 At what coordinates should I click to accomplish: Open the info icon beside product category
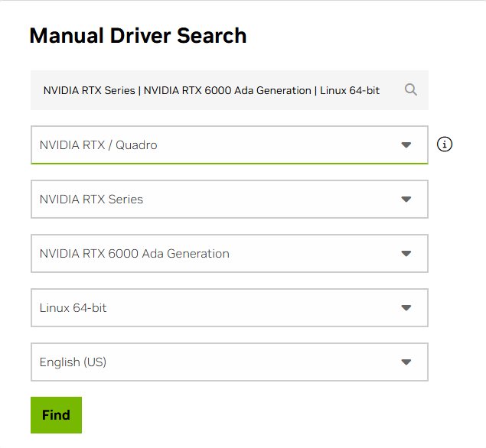[x=445, y=144]
